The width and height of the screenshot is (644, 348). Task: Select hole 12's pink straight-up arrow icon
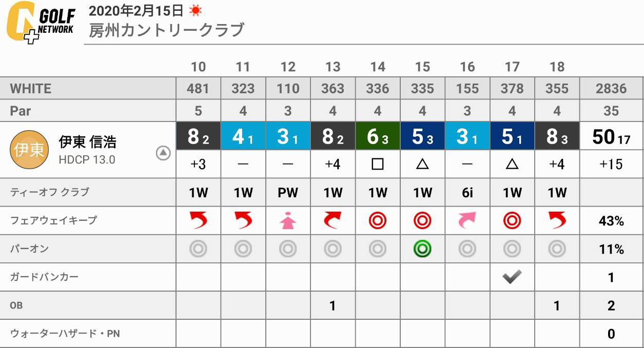288,221
